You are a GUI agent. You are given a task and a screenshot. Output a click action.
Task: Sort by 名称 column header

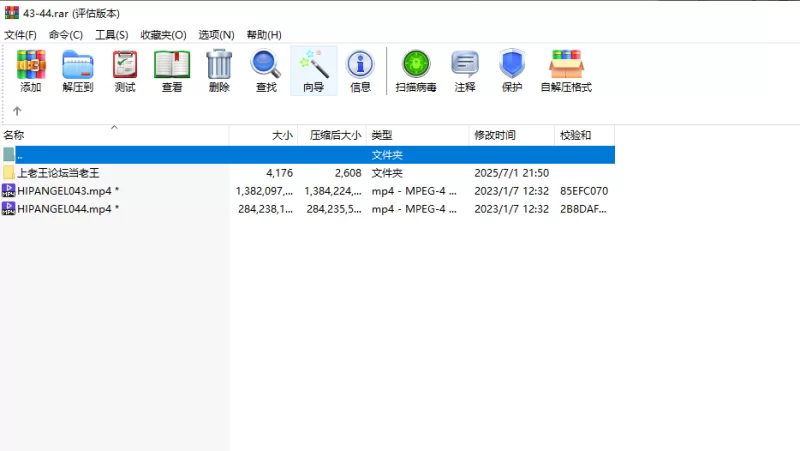[x=115, y=135]
